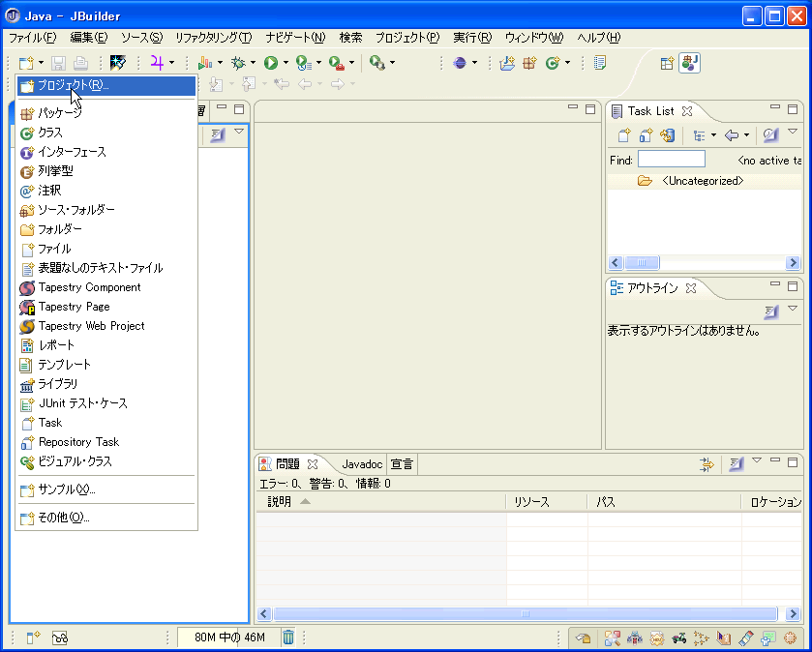The image size is (812, 652).
Task: Open dropdown arrow next to Run button
Action: click(x=286, y=63)
